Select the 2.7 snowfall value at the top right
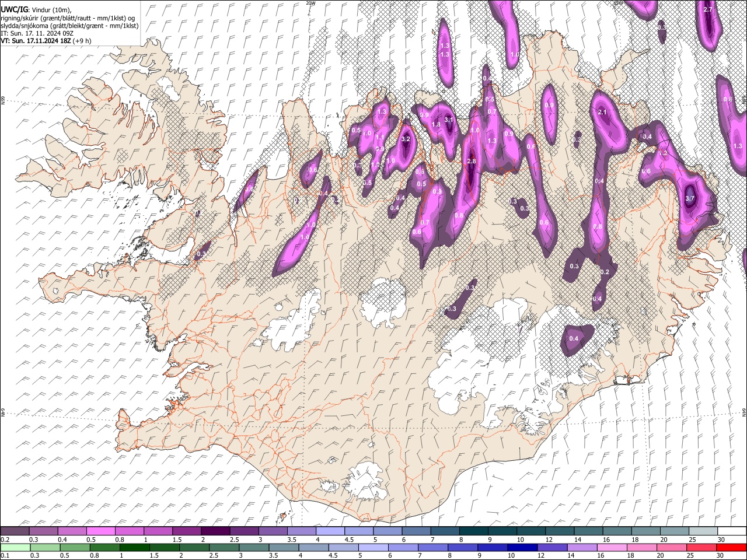 coord(708,10)
